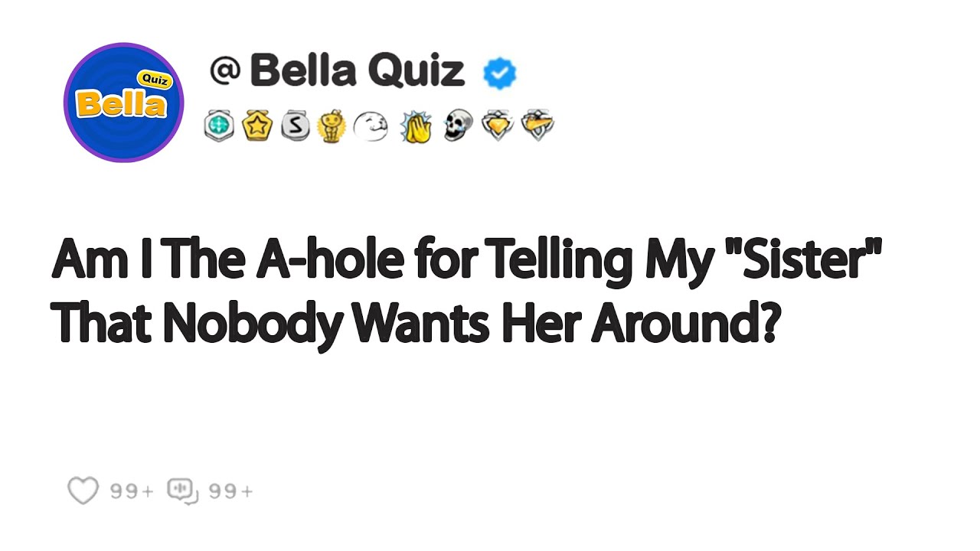This screenshot has width=980, height=551.
Task: Click the 99+ count beside the heart
Action: [x=132, y=491]
